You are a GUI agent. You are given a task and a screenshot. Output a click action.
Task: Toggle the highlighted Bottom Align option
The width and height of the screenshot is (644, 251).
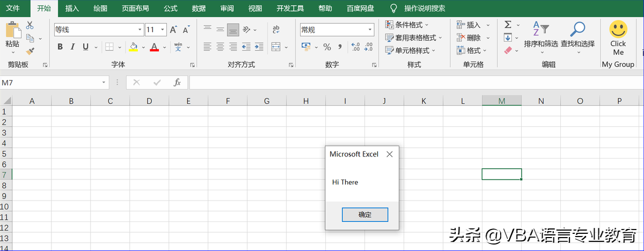pyautogui.click(x=233, y=30)
